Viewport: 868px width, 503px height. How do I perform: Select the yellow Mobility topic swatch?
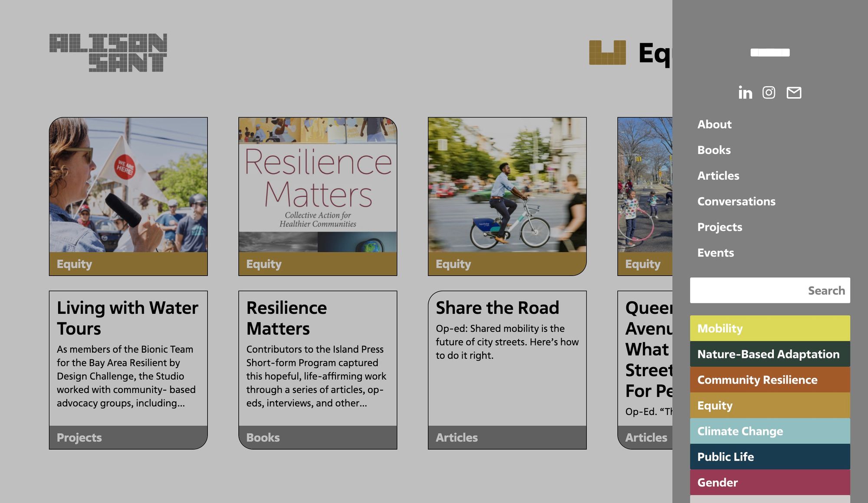[x=770, y=328]
